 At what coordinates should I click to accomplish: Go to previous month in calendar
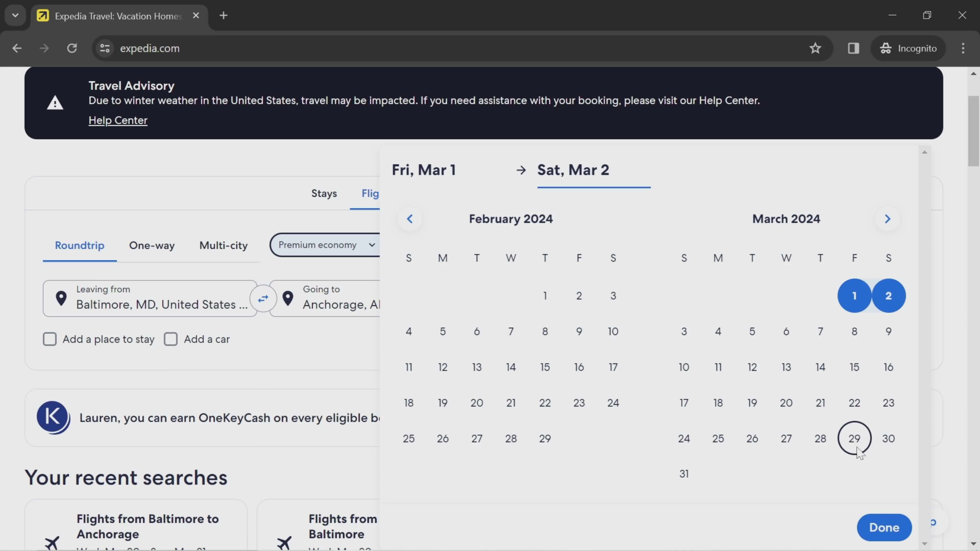[409, 219]
